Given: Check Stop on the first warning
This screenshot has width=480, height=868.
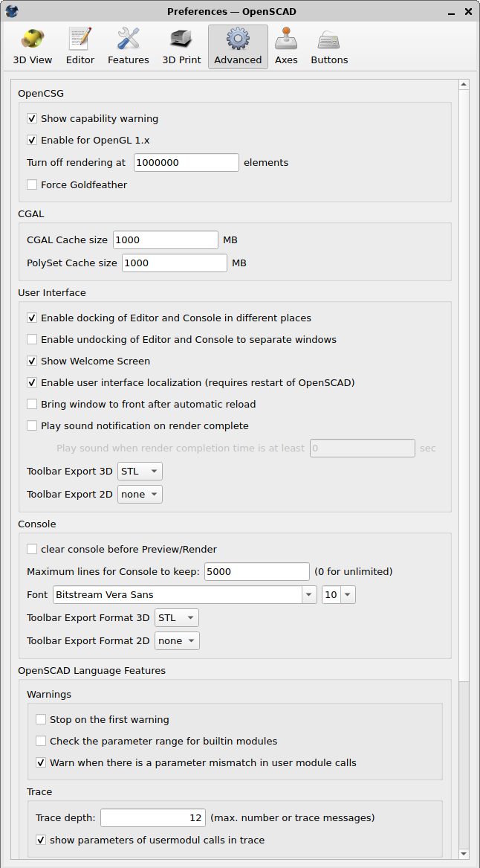Looking at the screenshot, I should point(41,719).
